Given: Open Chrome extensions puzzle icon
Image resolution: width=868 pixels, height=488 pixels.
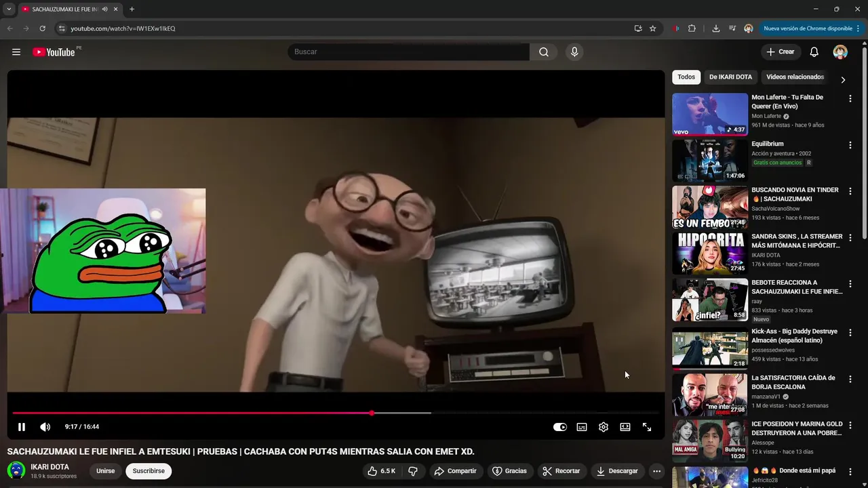Looking at the screenshot, I should [692, 28].
